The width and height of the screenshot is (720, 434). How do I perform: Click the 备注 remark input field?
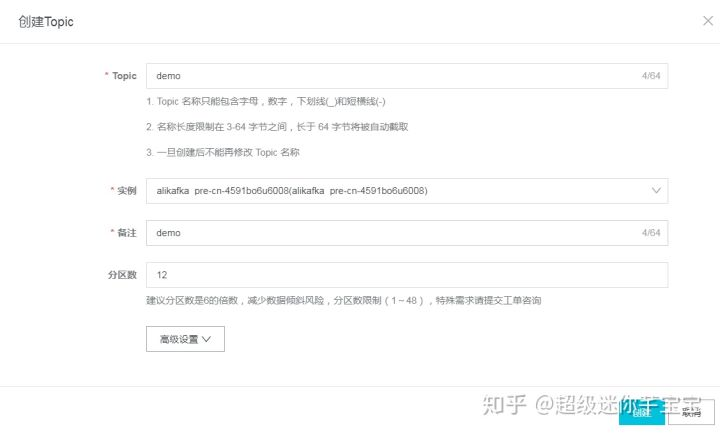point(407,233)
